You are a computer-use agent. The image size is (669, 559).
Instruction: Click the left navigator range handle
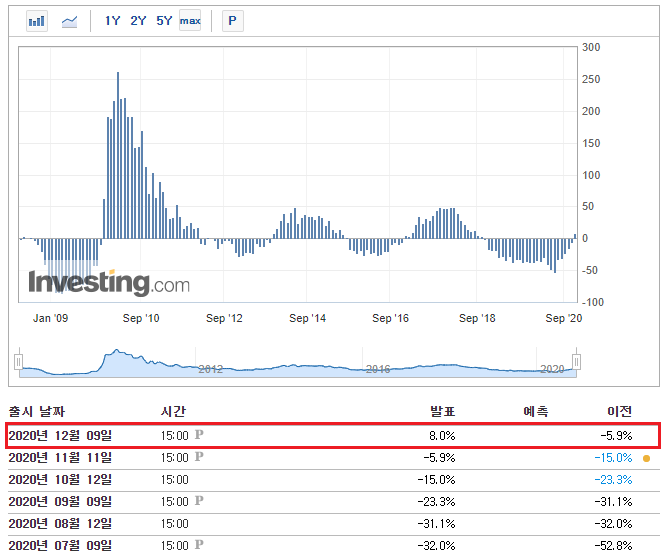tap(18, 362)
